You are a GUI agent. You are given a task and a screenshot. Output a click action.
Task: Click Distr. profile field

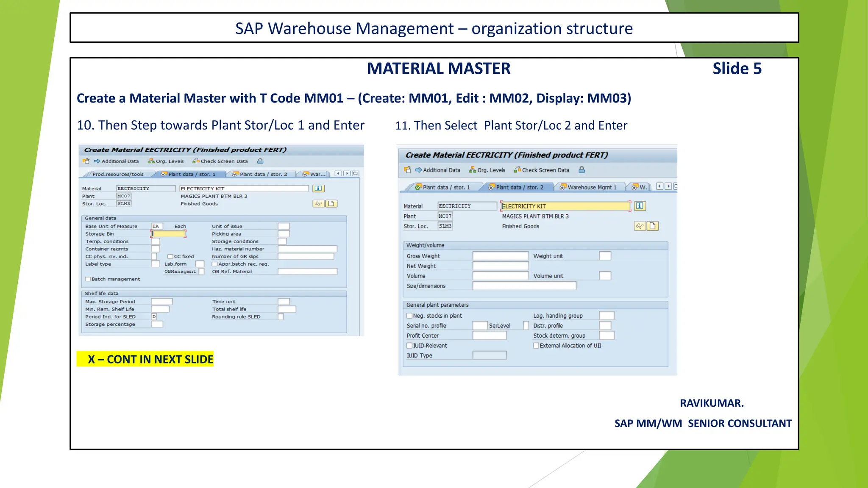pos(605,325)
